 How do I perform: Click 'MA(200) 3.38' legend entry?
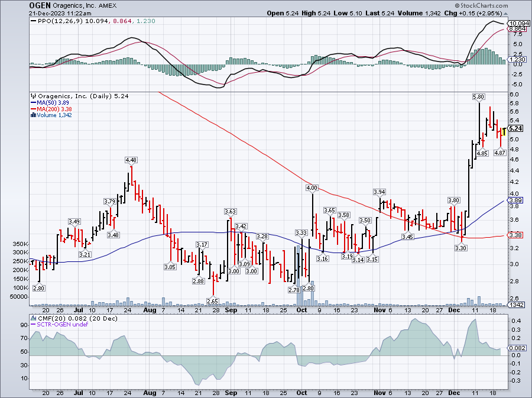pos(54,109)
